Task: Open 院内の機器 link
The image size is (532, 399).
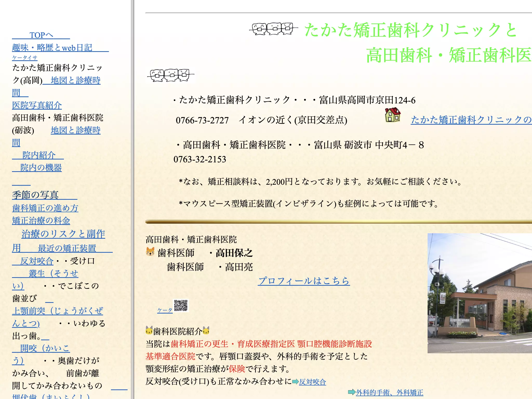Action: (x=37, y=168)
